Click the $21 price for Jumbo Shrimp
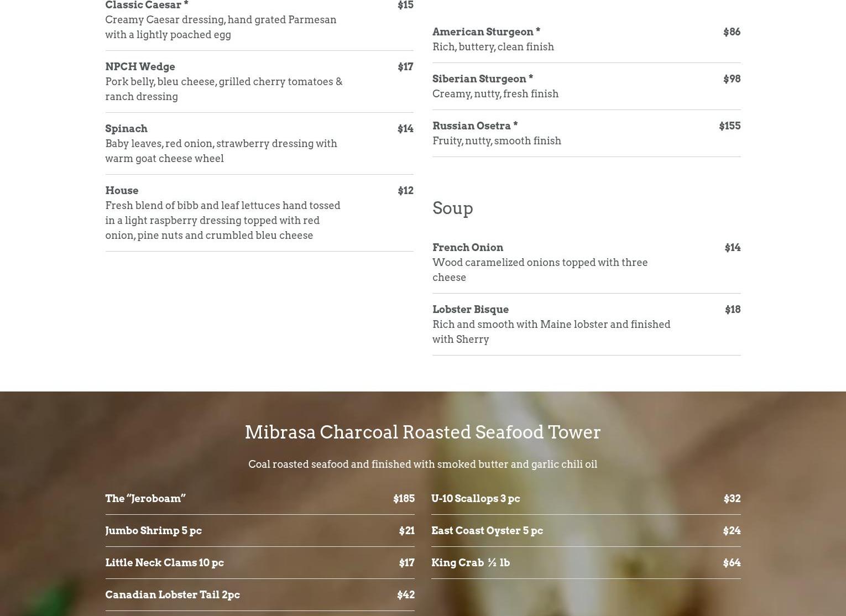 tap(406, 530)
